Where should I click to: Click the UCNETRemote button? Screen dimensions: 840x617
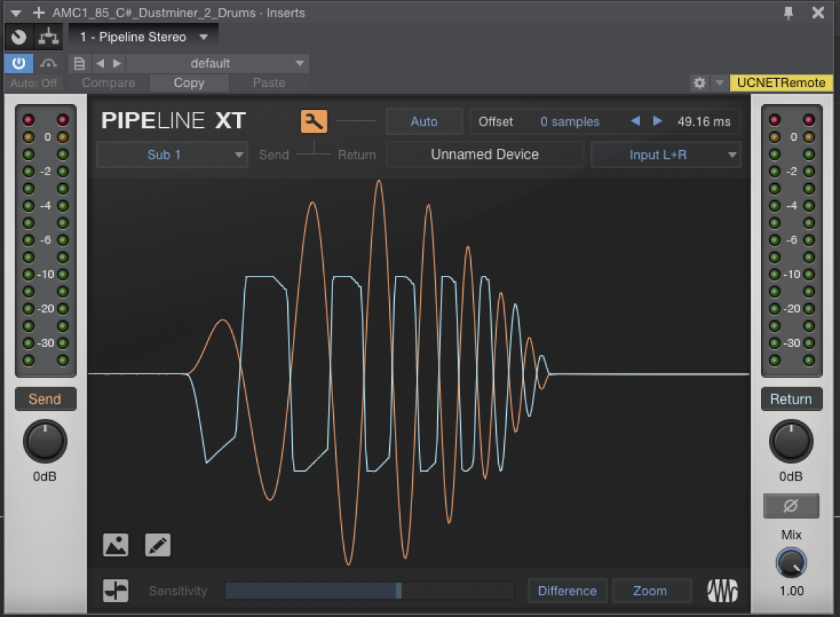click(781, 83)
